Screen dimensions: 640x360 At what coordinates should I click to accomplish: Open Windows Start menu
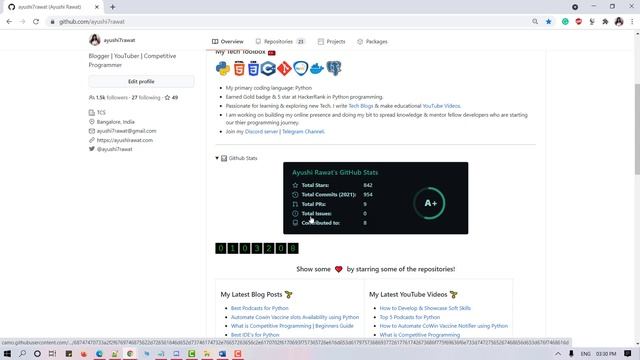click(x=7, y=354)
